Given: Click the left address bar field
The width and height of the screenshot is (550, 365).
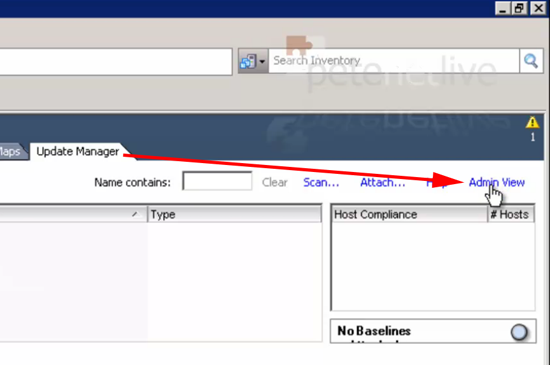Looking at the screenshot, I should [x=116, y=62].
